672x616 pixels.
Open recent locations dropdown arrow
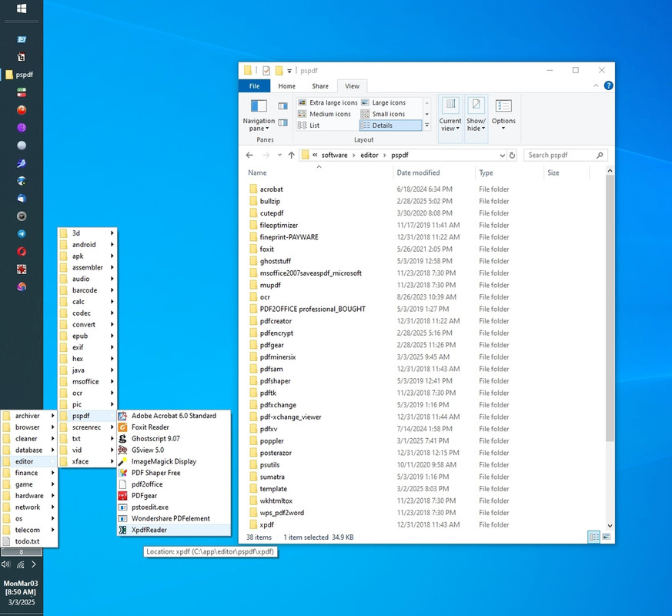tap(279, 156)
